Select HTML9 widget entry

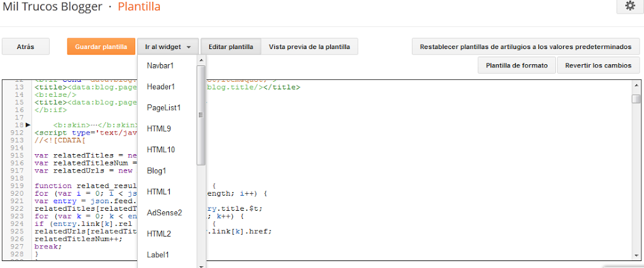point(159,129)
